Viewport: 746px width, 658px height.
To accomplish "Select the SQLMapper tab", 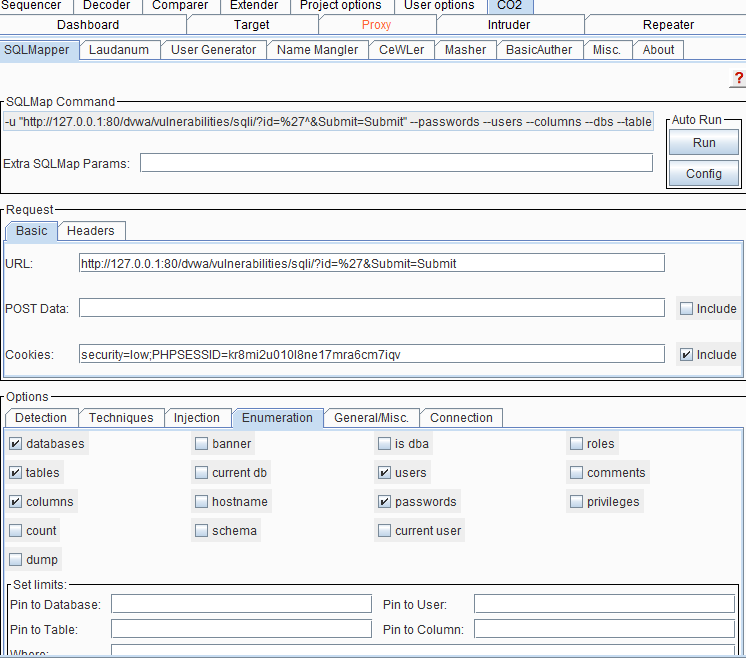I will point(37,50).
